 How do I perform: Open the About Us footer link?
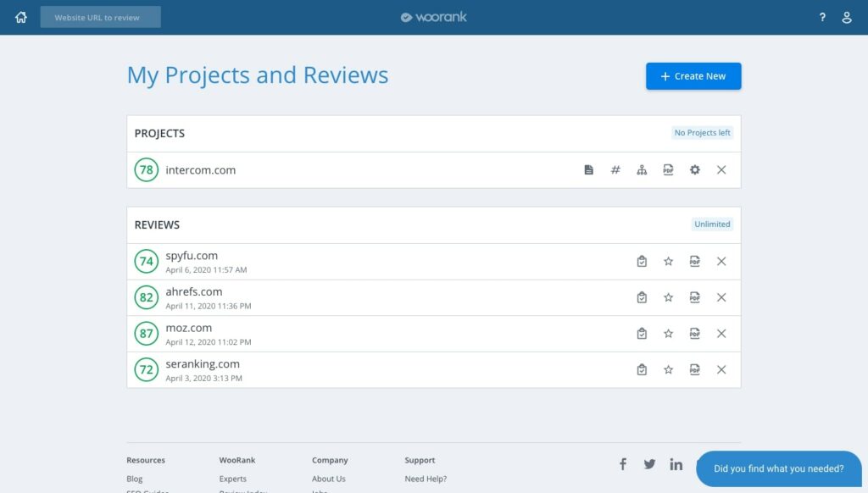[329, 479]
